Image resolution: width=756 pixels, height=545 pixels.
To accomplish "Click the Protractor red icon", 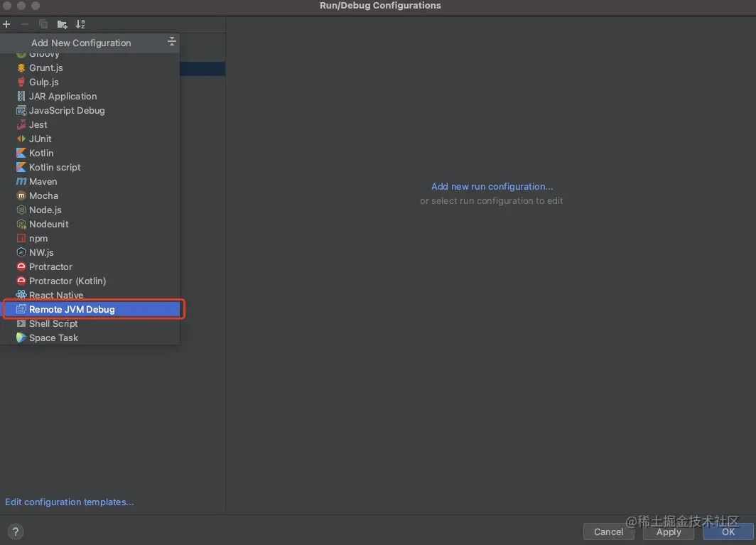I will pyautogui.click(x=21, y=266).
